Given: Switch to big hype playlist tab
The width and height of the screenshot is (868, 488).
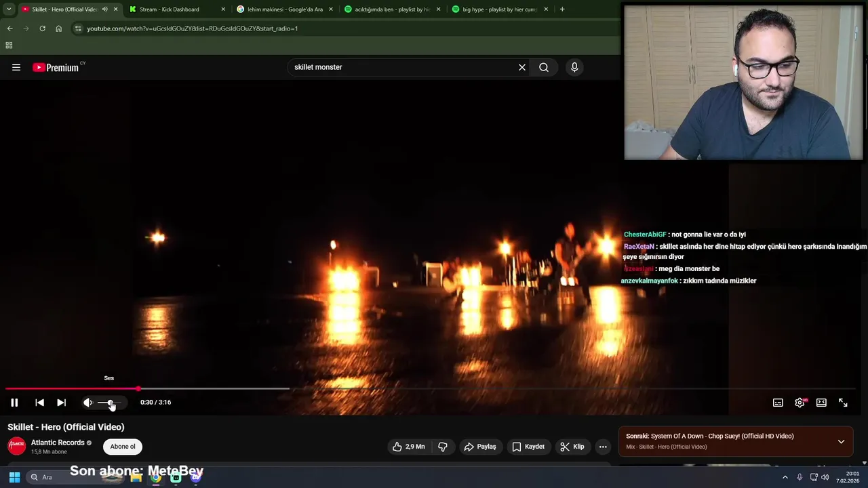Looking at the screenshot, I should click(x=500, y=9).
